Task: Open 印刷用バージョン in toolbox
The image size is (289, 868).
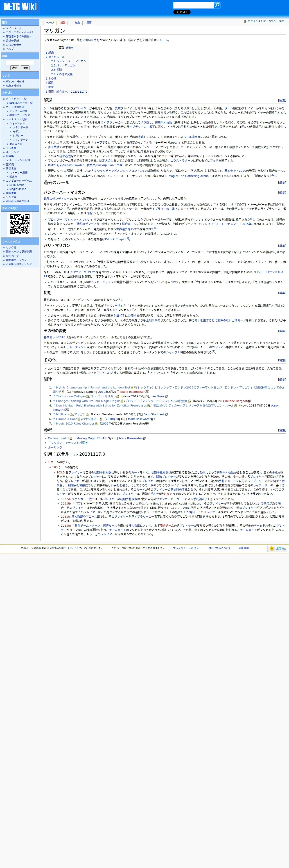Action: pos(16,260)
